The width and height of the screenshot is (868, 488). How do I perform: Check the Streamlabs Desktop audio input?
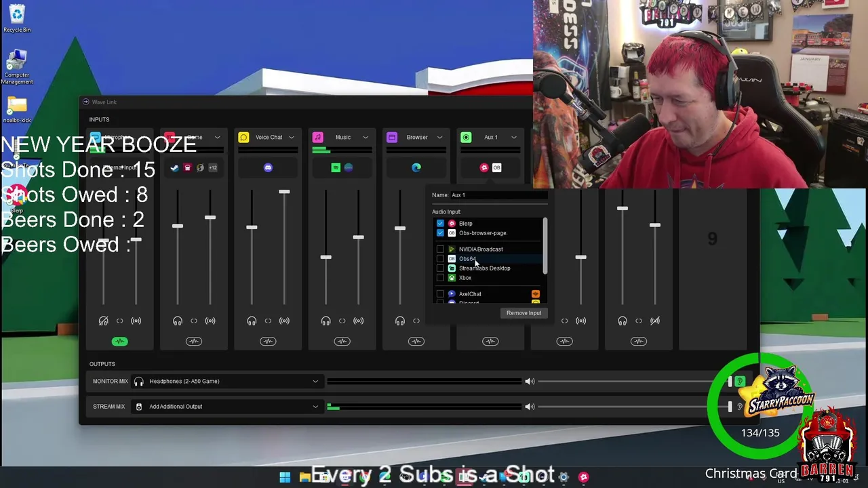point(440,268)
